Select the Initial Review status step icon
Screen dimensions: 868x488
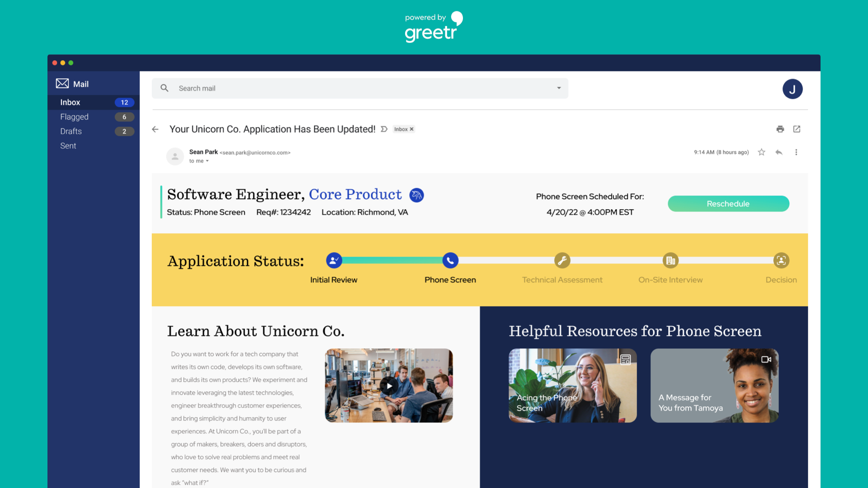pos(334,260)
